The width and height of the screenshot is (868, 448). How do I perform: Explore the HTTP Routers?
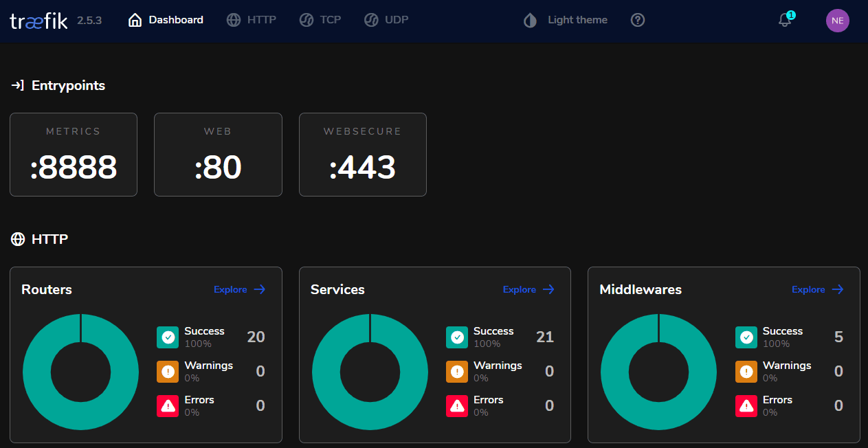[x=238, y=289]
